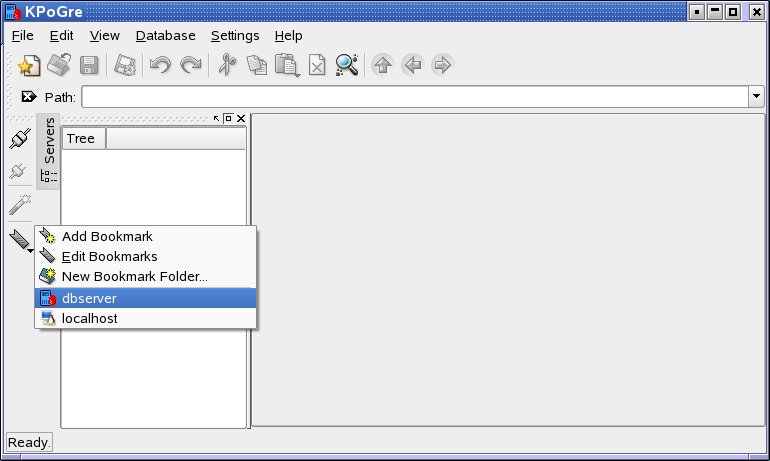Viewport: 770px width, 461px height.
Task: Click the scissors cut icon
Action: [227, 66]
